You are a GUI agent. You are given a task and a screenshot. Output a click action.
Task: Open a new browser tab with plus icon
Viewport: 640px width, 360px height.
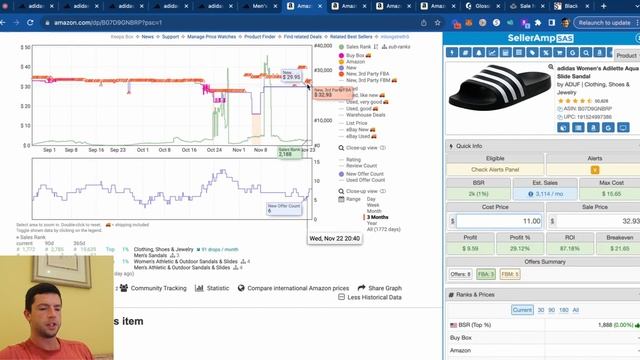pyautogui.click(x=604, y=6)
